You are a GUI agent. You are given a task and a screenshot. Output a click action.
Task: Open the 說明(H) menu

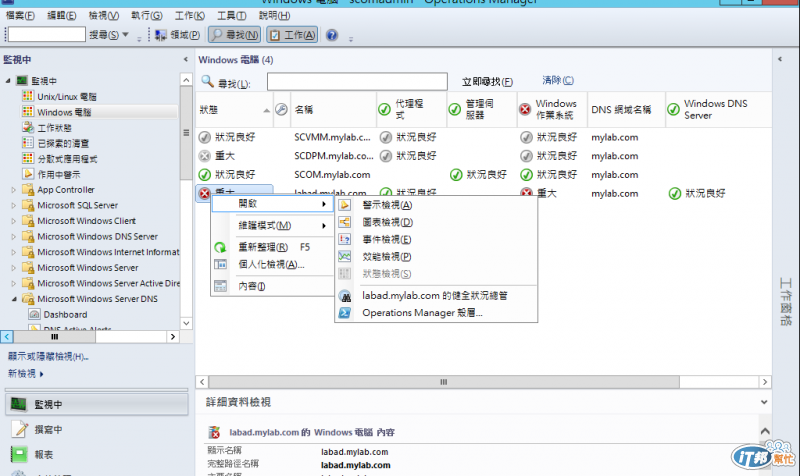coord(274,16)
